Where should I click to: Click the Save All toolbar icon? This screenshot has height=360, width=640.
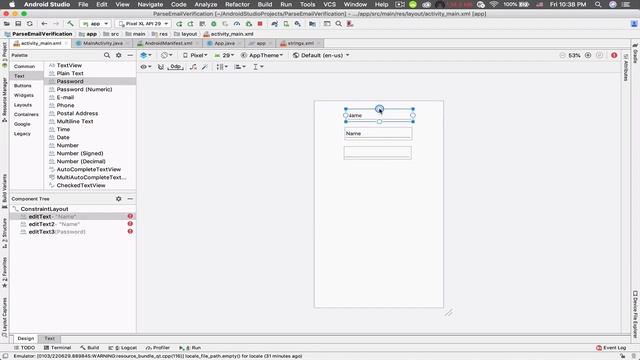point(18,24)
